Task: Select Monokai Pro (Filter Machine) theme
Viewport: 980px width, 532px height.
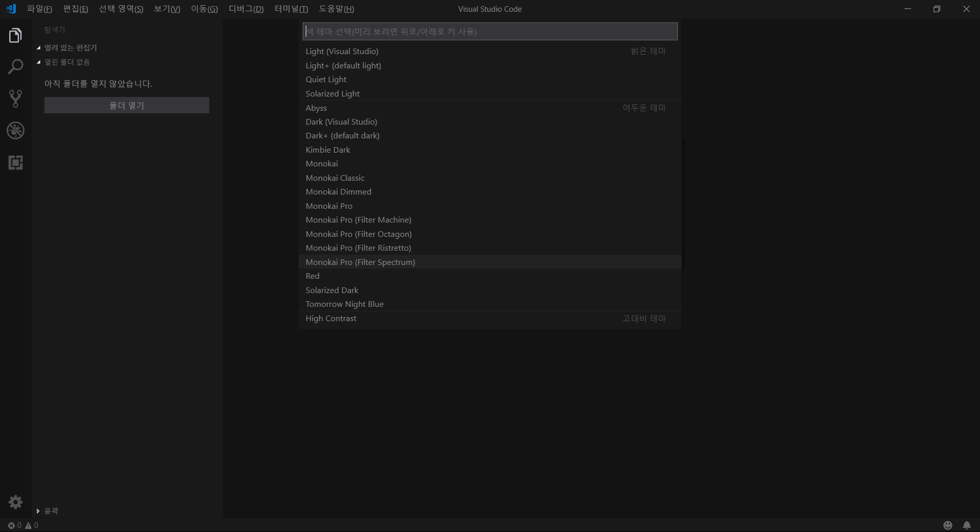Action: coord(490,220)
